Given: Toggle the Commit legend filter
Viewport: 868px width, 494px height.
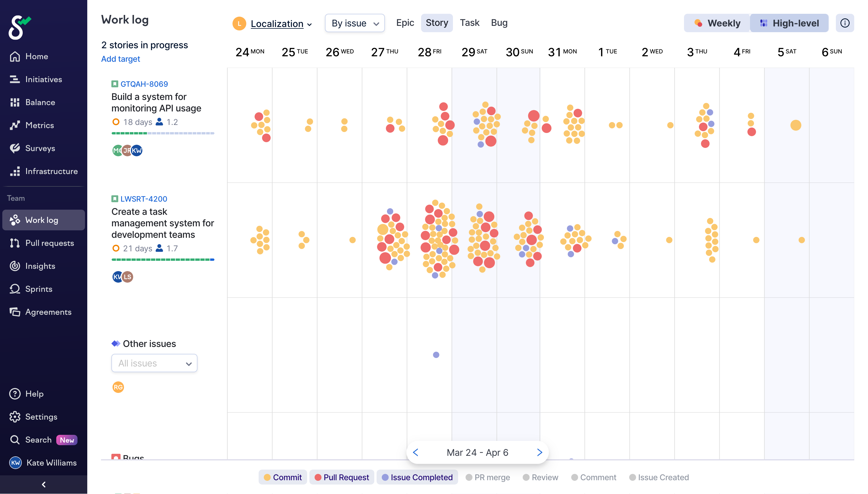Looking at the screenshot, I should click(x=282, y=477).
